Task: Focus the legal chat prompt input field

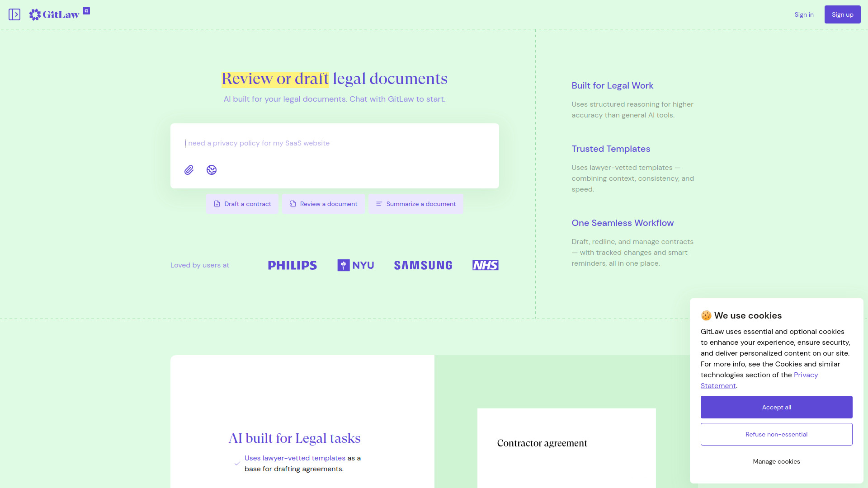Action: click(x=335, y=143)
